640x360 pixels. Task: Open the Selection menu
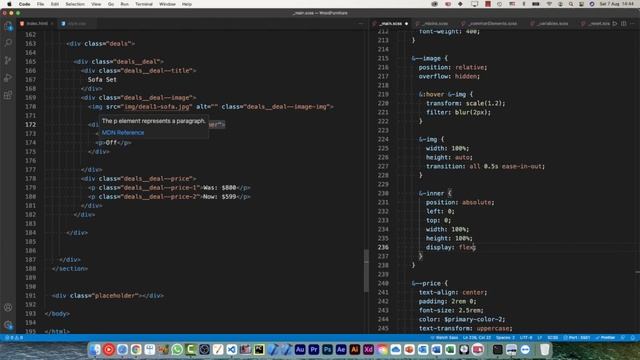point(75,4)
